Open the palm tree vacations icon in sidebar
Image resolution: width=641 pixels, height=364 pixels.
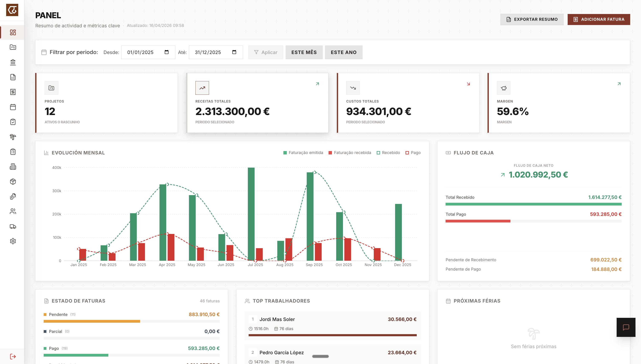13,137
